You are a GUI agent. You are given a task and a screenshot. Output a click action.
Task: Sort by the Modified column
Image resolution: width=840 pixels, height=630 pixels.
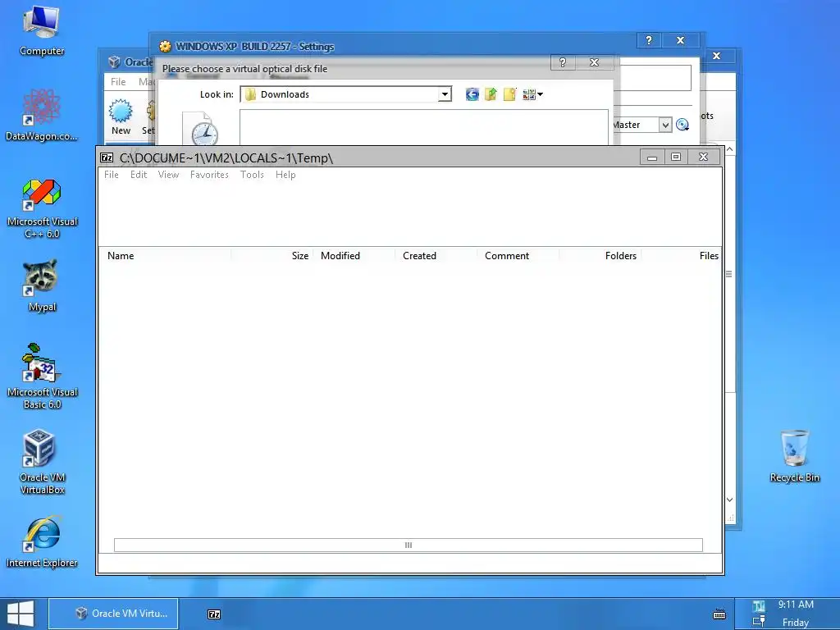354,256
